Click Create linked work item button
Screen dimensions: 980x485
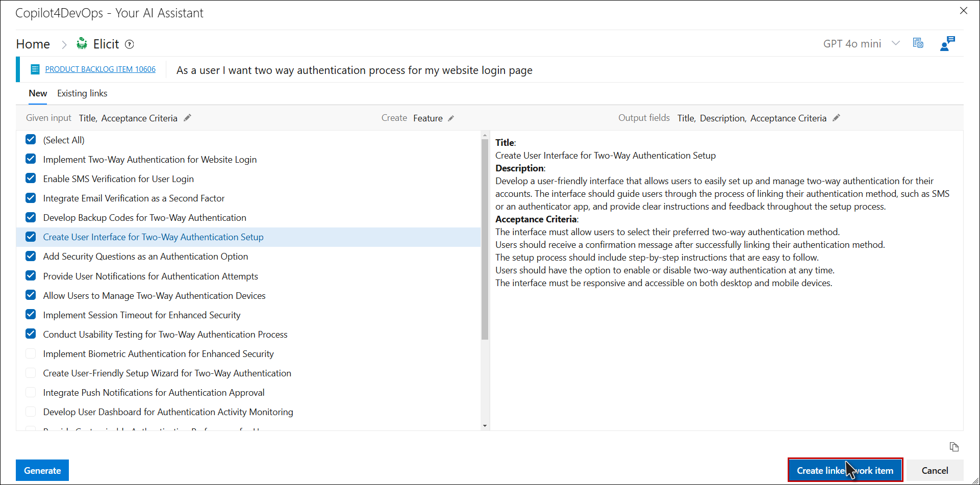coord(845,470)
